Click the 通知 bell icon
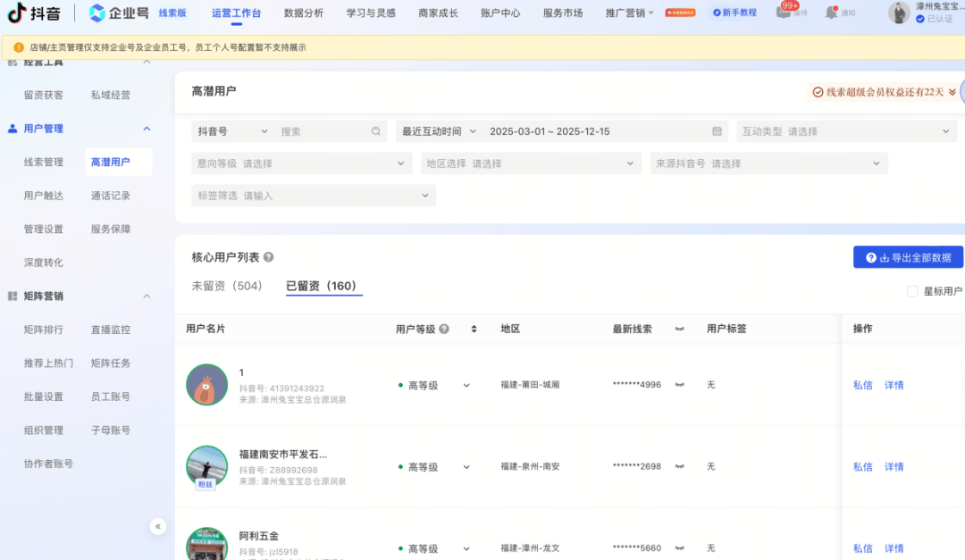Image resolution: width=965 pixels, height=560 pixels. [832, 11]
